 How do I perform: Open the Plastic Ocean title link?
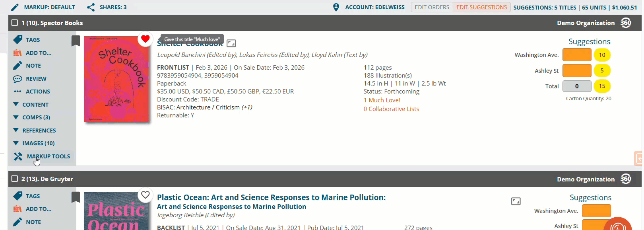tap(271, 197)
